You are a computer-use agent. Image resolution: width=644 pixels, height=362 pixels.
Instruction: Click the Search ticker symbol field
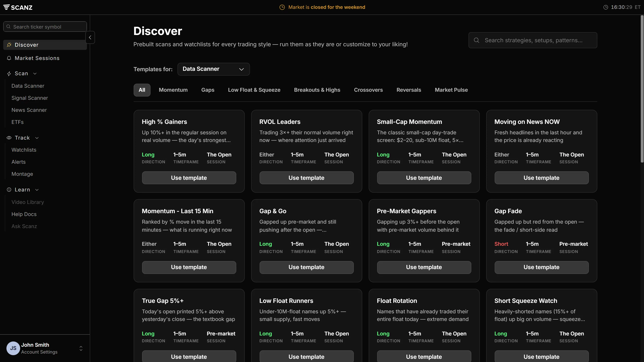[45, 27]
